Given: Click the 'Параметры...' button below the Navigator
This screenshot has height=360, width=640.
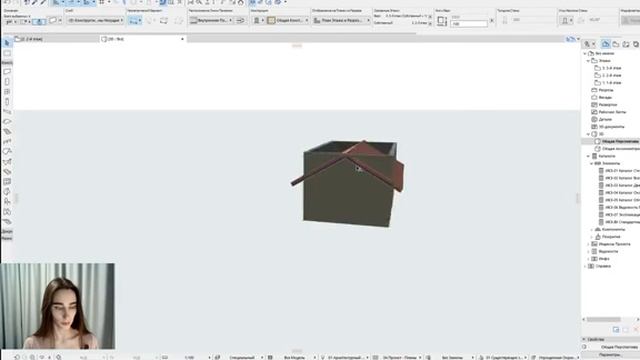Looking at the screenshot, I should [611, 355].
